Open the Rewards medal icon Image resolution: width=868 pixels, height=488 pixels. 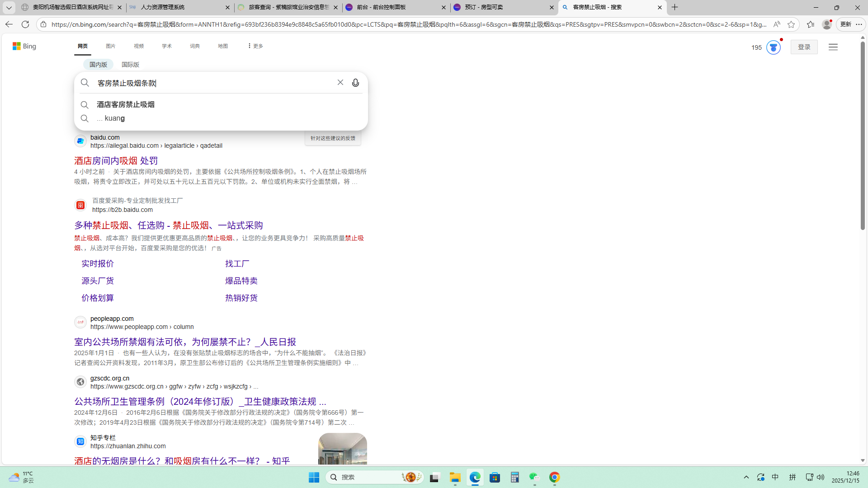[x=773, y=47]
